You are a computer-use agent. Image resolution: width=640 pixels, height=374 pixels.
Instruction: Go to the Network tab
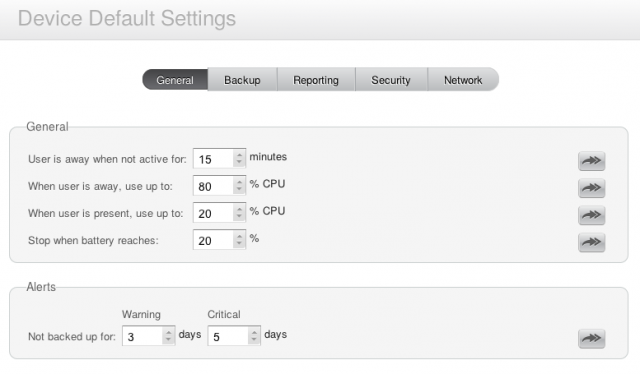463,80
